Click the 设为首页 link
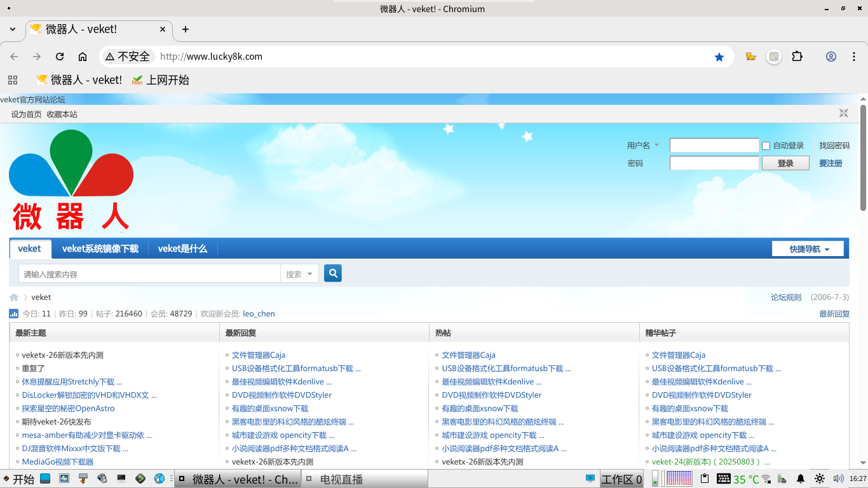 (26, 114)
